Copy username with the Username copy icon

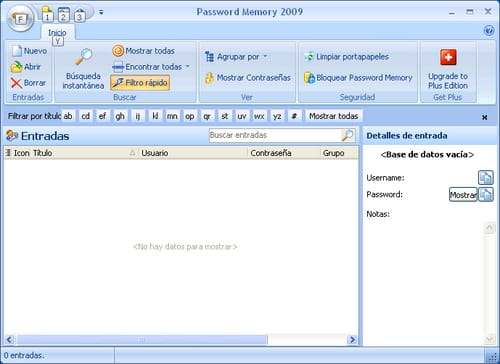486,177
